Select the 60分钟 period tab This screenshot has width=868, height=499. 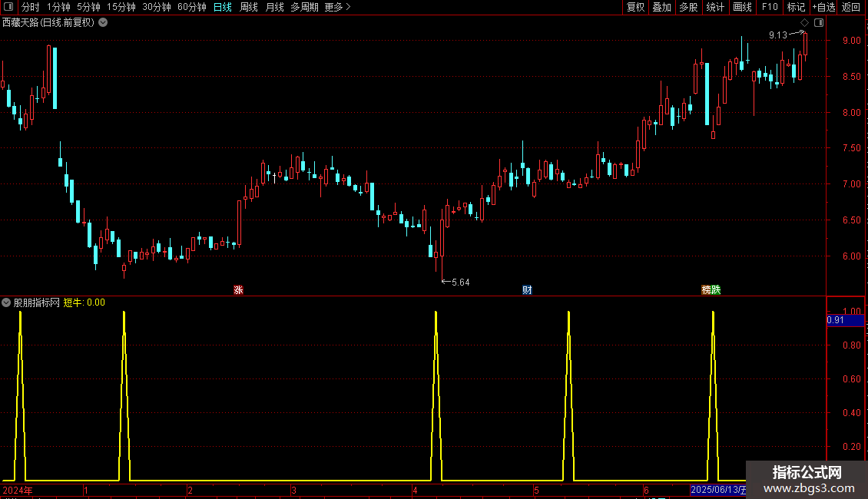[191, 7]
